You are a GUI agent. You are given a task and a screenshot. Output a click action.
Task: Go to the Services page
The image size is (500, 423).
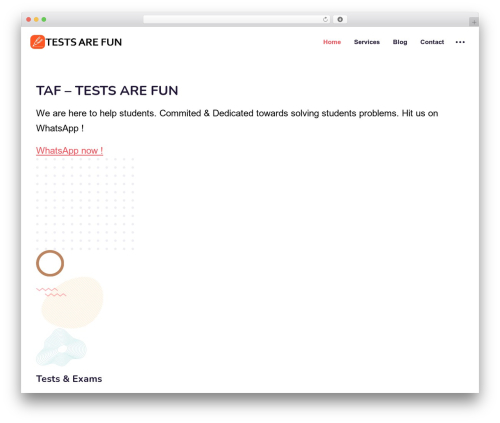[367, 42]
